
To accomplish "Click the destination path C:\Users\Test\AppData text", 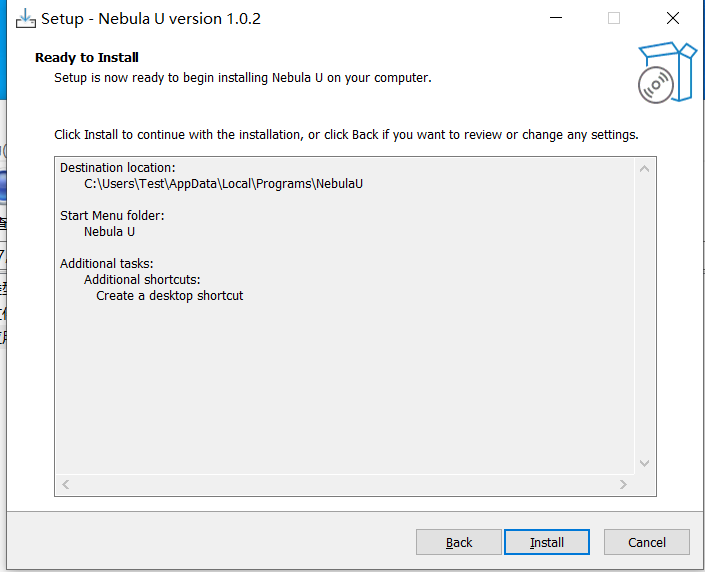I will tap(223, 184).
